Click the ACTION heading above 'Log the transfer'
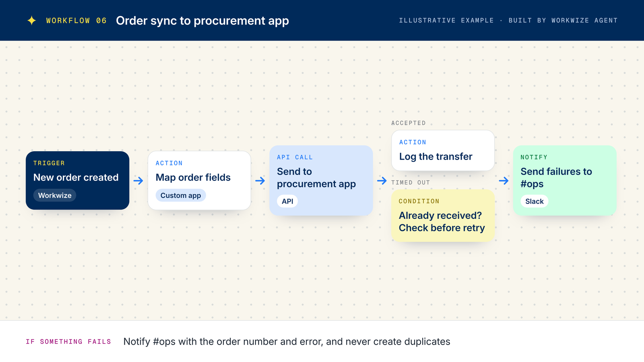 (413, 142)
